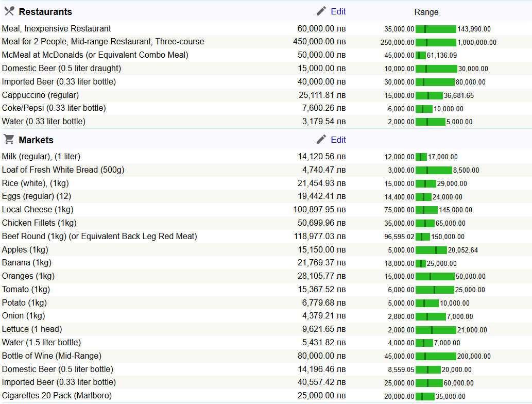
Task: Click the Cappuccino price range bar
Action: click(x=429, y=95)
